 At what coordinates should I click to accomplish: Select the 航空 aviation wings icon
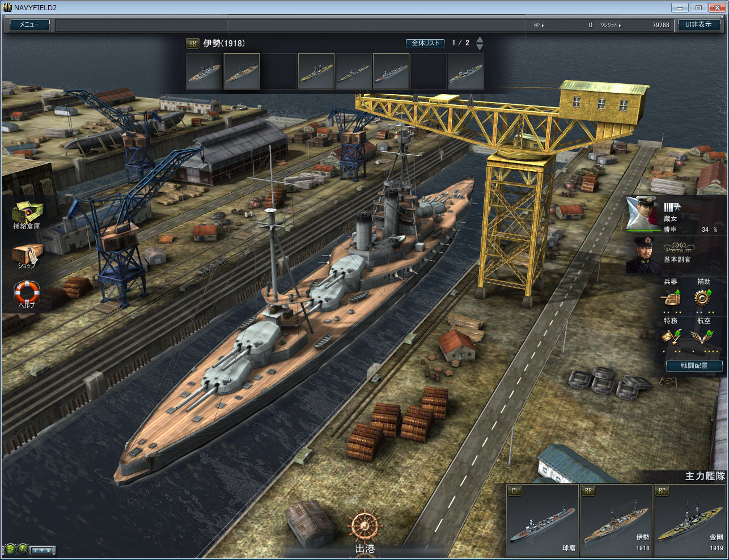(x=703, y=337)
